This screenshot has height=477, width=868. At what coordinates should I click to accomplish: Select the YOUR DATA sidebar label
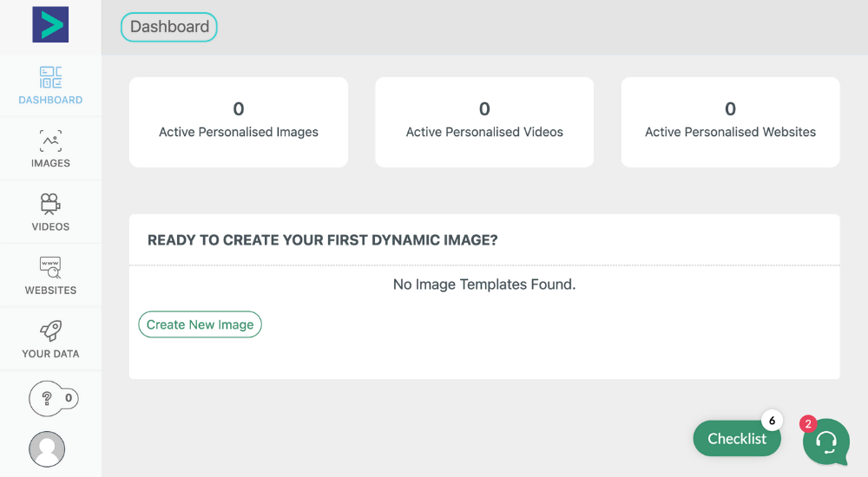pyautogui.click(x=50, y=354)
